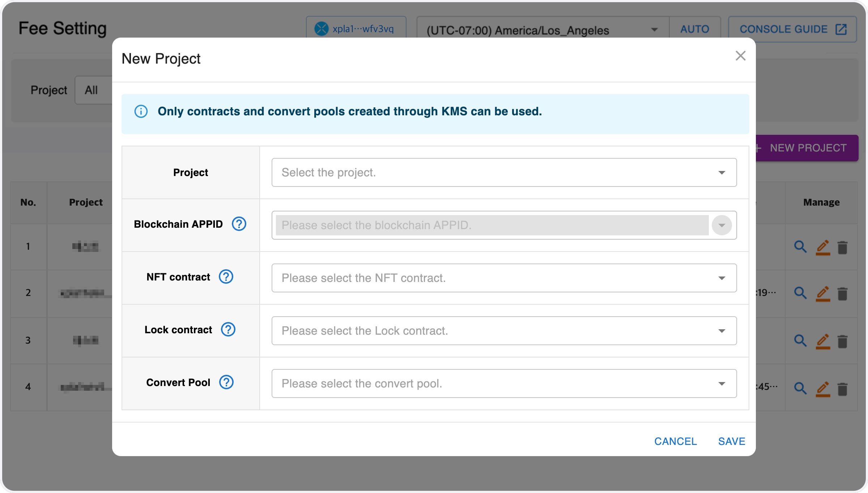Click the edit pencil icon in row 2
The width and height of the screenshot is (868, 493).
[x=823, y=293]
